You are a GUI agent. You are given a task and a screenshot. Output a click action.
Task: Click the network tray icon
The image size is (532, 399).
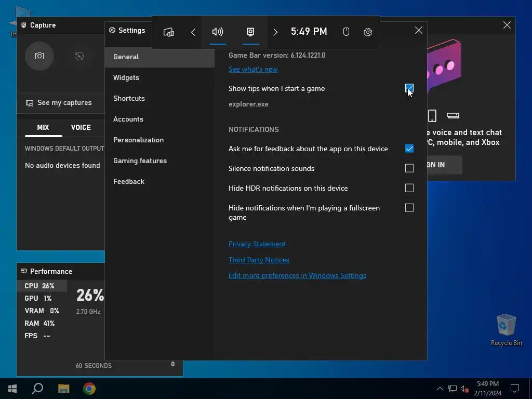[x=453, y=389]
